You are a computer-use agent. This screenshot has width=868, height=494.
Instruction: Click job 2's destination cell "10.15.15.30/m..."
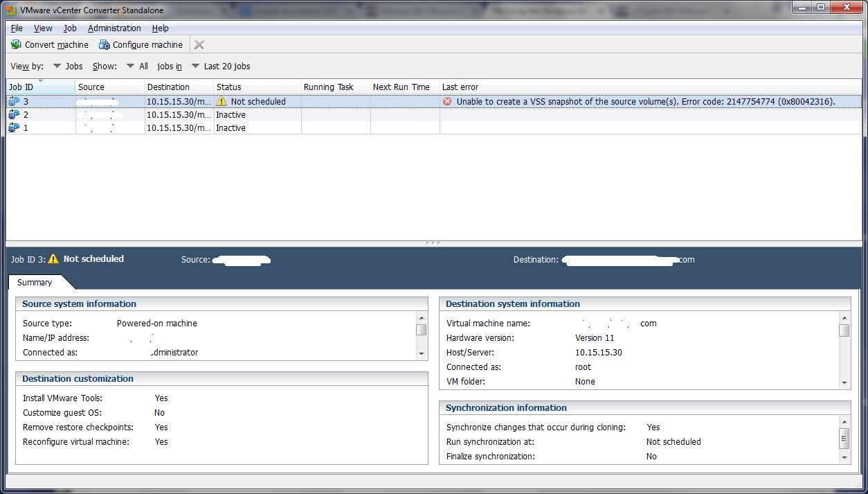[179, 114]
